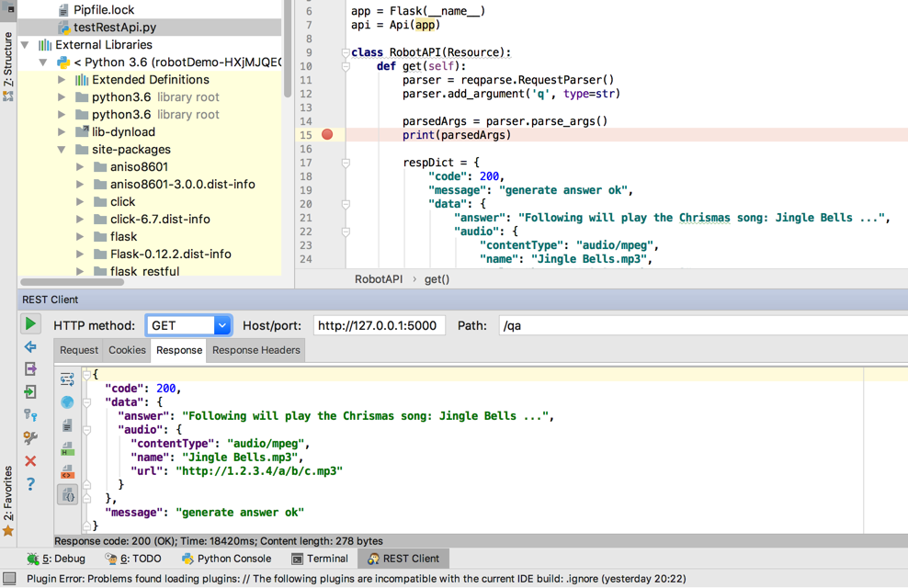Open the response in browser globe icon

point(67,402)
